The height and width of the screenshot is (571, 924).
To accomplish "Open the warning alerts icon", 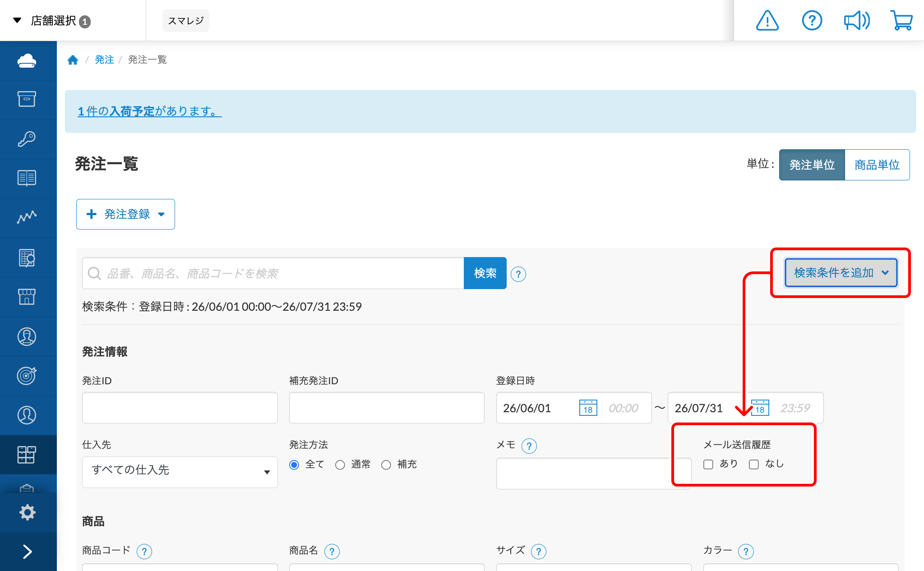I will tap(767, 21).
